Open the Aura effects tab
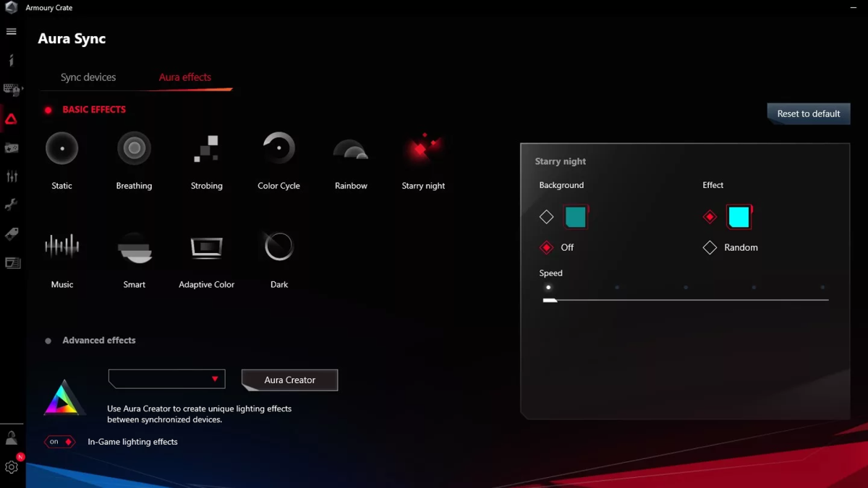Image resolution: width=868 pixels, height=488 pixels. [x=185, y=77]
